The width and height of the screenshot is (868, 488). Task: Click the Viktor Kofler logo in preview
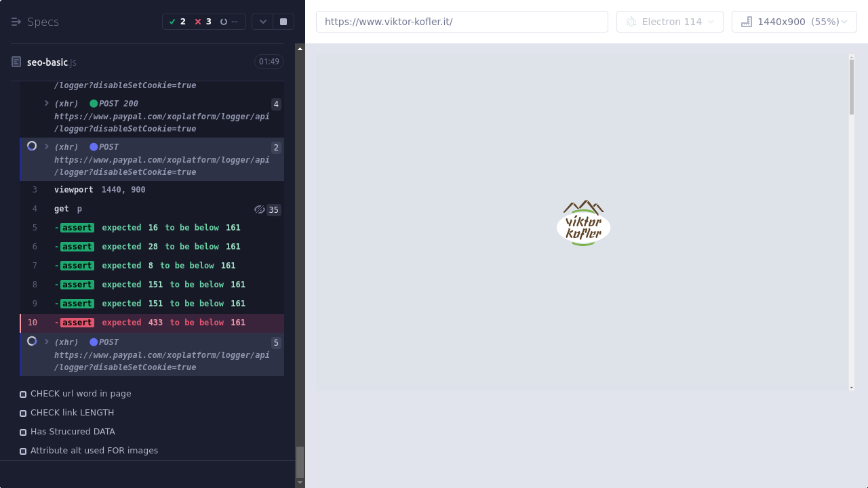click(x=583, y=223)
